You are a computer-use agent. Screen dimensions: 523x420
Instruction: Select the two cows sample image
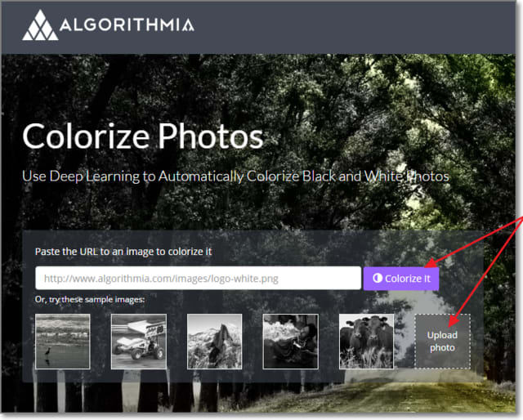pos(367,342)
